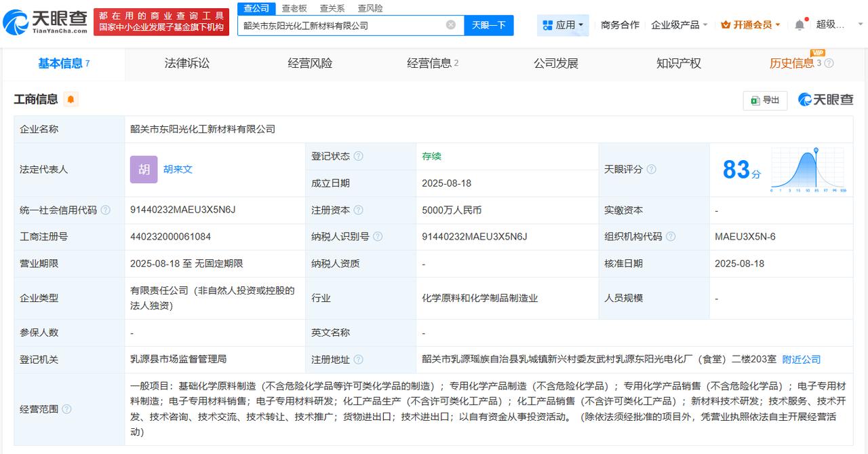Click help icon next to 组织机构代码
Image resolution: width=868 pixels, height=454 pixels.
pos(671,237)
